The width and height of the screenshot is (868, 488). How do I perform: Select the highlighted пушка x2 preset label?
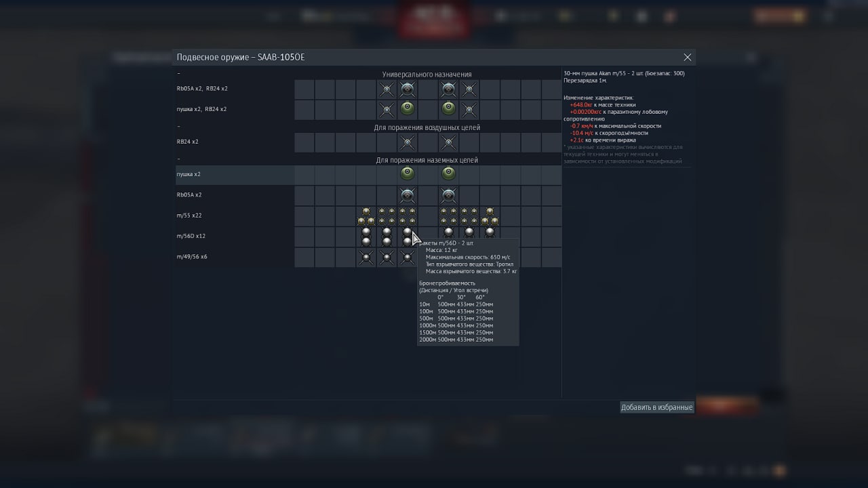point(189,175)
